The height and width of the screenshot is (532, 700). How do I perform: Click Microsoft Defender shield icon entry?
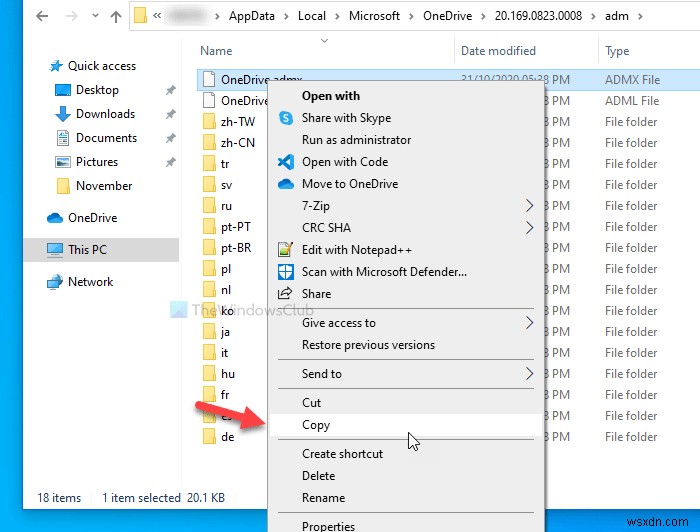(x=286, y=272)
